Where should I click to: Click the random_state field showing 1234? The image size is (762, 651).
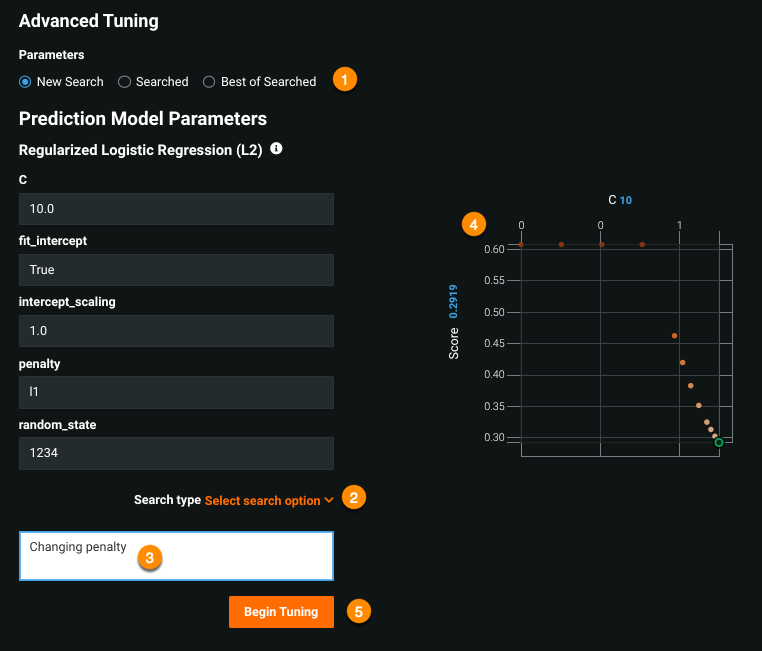(176, 454)
